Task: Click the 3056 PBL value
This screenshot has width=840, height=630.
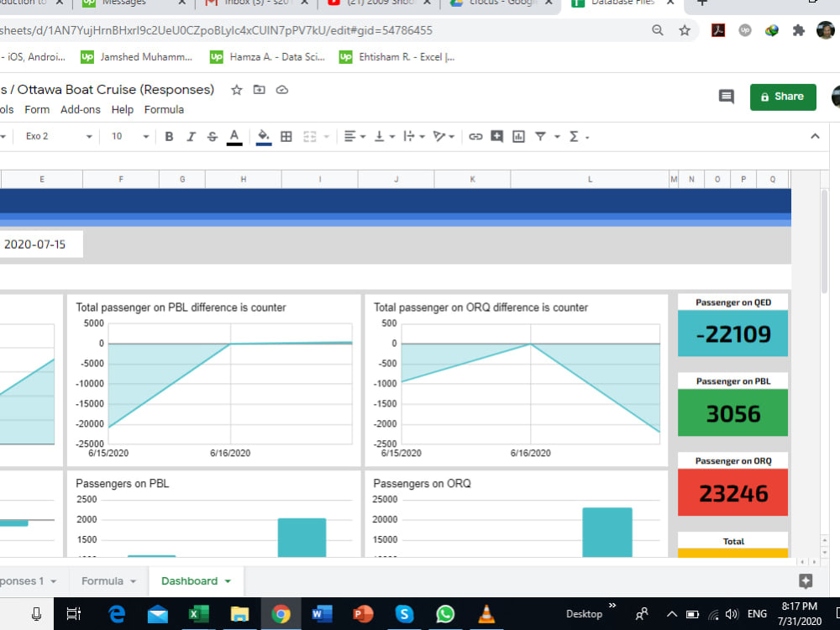Action: pyautogui.click(x=732, y=413)
